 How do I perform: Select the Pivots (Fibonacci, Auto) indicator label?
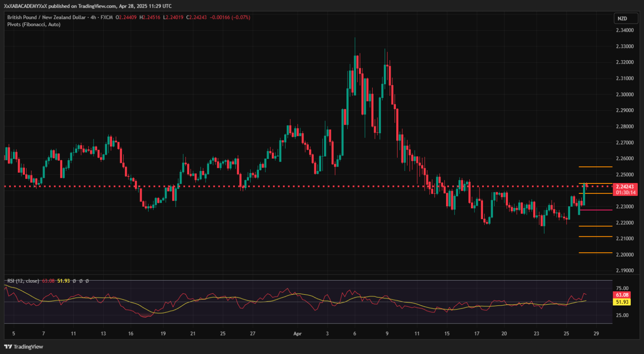tap(34, 24)
